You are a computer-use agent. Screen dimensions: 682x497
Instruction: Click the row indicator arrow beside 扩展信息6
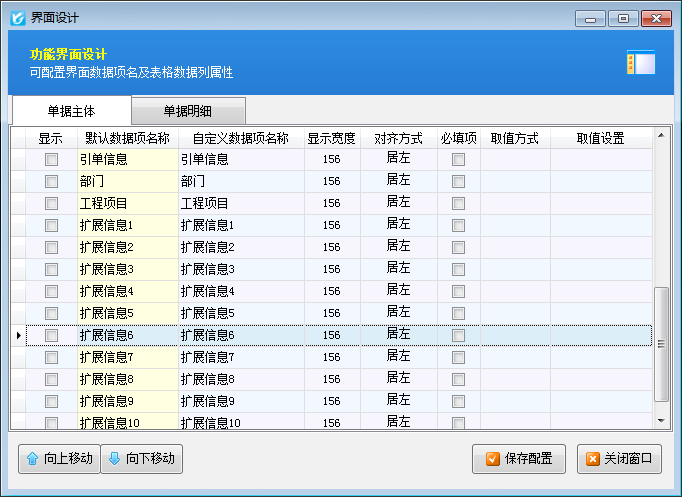[18, 335]
